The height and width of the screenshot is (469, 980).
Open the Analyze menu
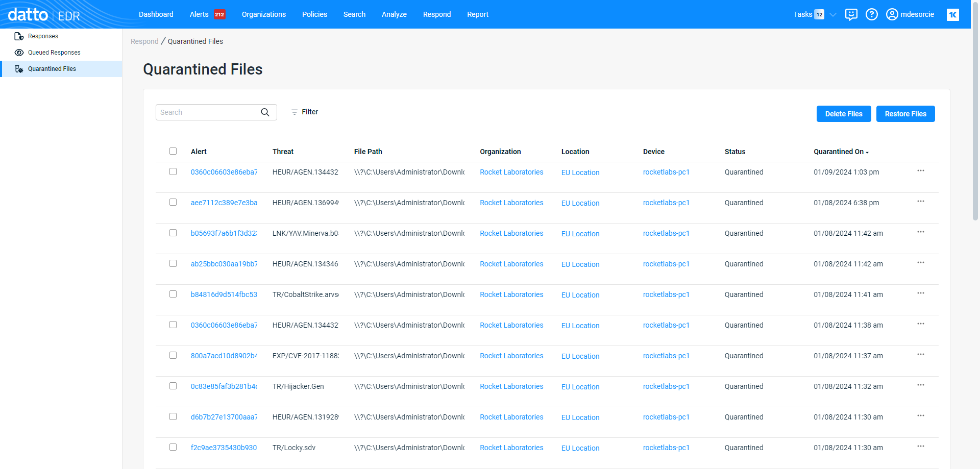pyautogui.click(x=394, y=14)
